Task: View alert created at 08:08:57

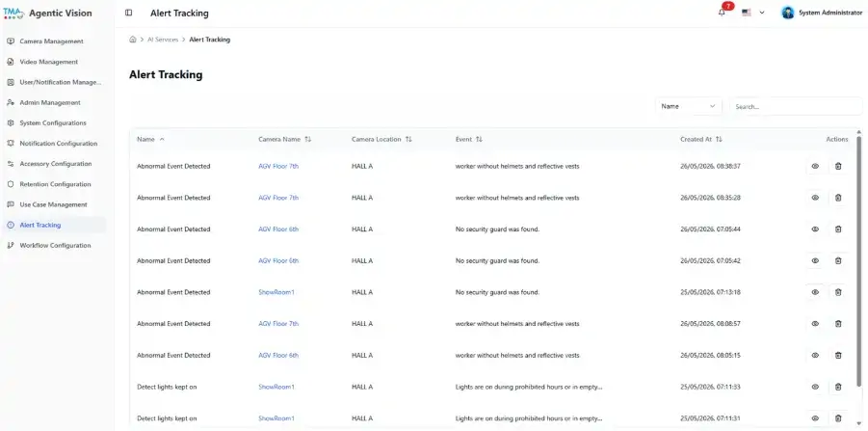Action: (x=815, y=324)
